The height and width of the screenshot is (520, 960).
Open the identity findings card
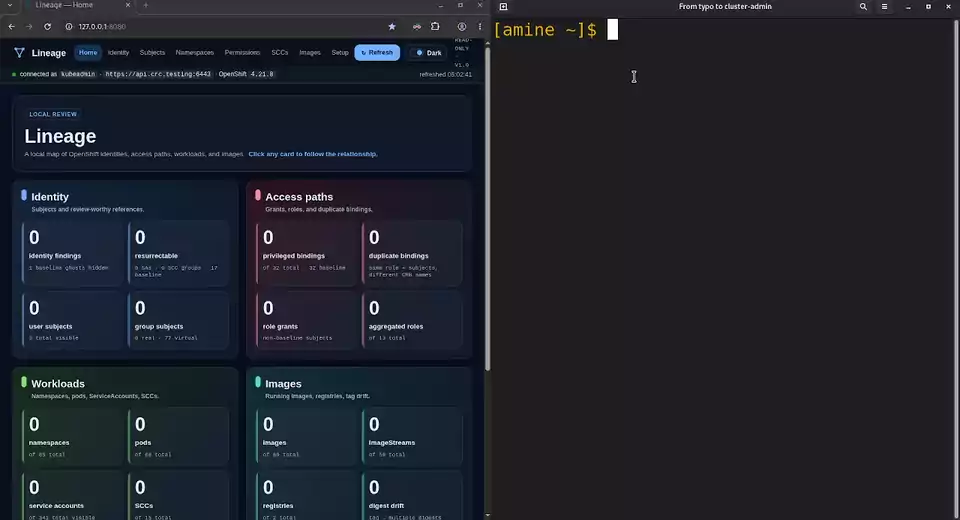73,253
